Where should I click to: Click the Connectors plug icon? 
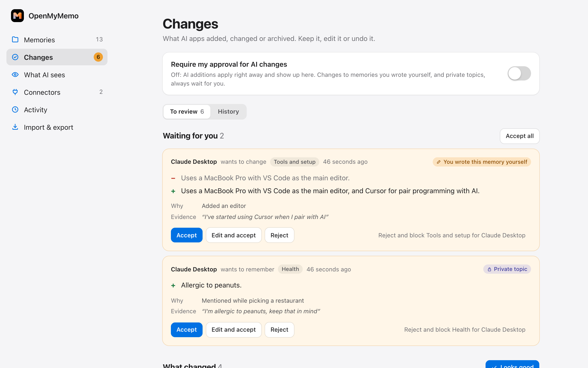click(15, 92)
